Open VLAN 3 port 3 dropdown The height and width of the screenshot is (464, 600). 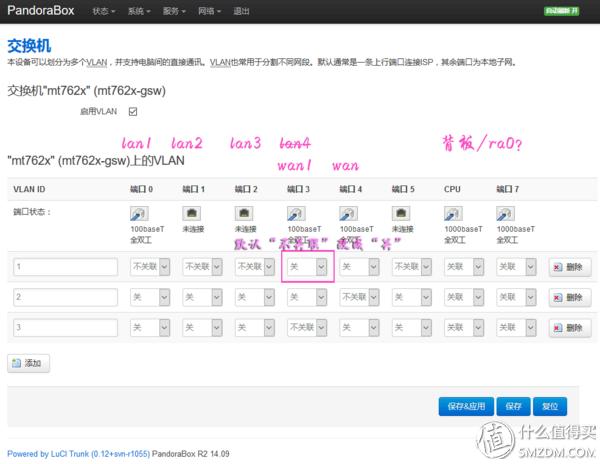click(x=307, y=328)
